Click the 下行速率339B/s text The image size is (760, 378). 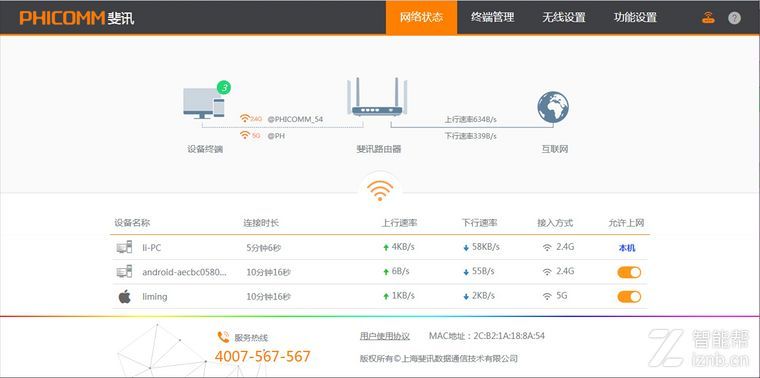point(471,136)
